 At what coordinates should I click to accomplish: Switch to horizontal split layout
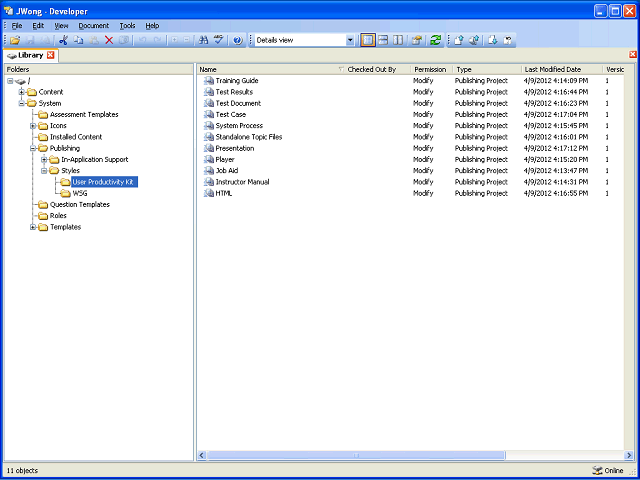tap(383, 40)
